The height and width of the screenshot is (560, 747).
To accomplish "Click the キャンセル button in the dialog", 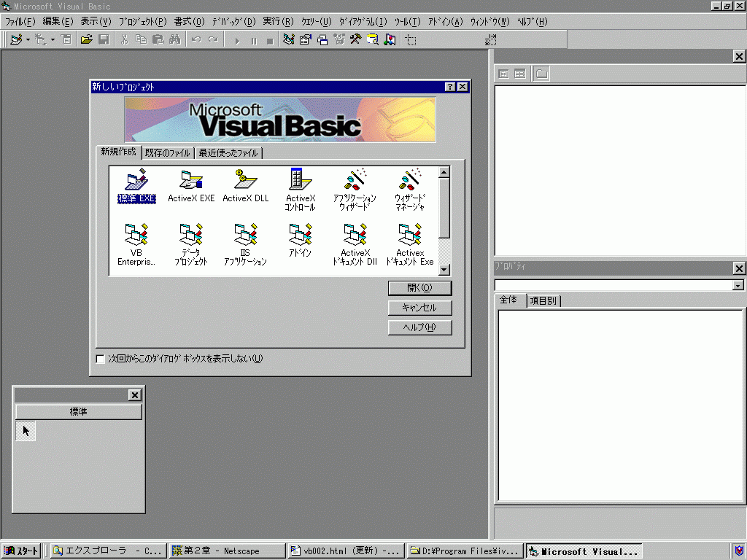I will tap(419, 308).
